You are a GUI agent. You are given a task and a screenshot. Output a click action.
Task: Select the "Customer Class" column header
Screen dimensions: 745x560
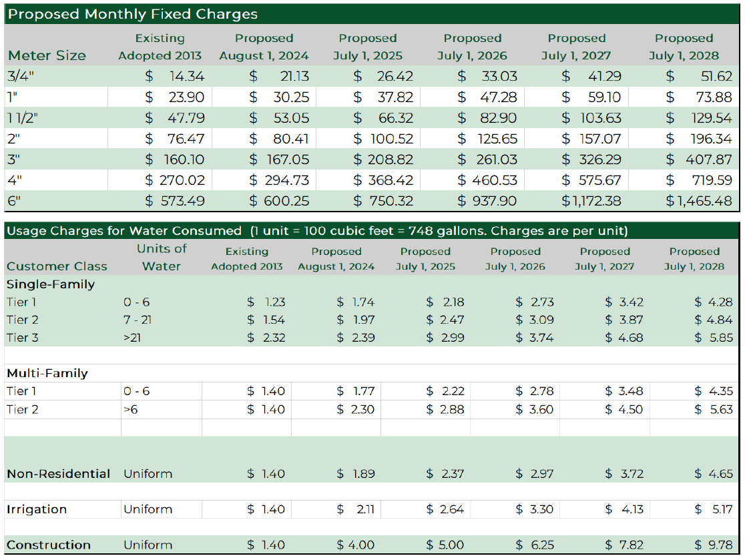[x=57, y=266]
